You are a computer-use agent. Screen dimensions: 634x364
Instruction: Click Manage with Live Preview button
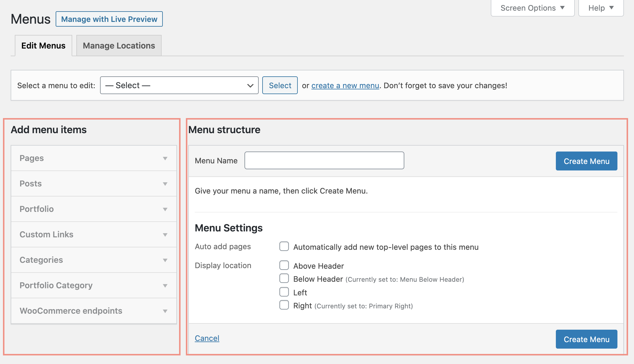tap(109, 19)
